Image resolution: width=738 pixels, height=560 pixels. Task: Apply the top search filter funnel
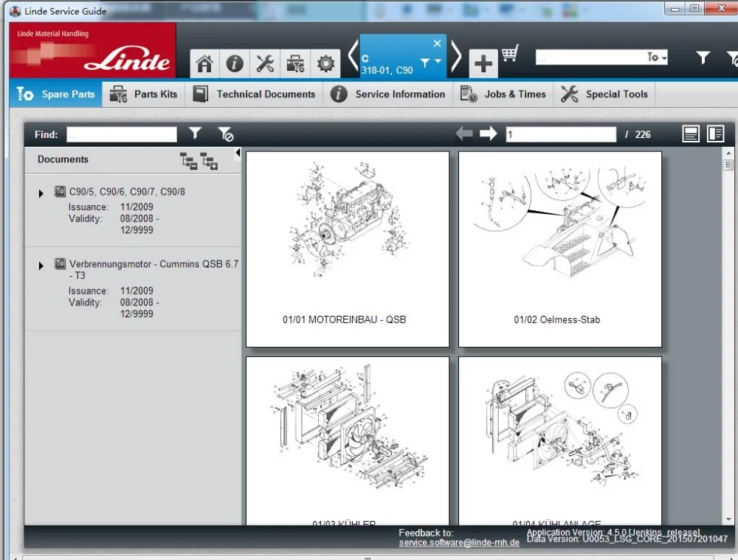pos(703,58)
